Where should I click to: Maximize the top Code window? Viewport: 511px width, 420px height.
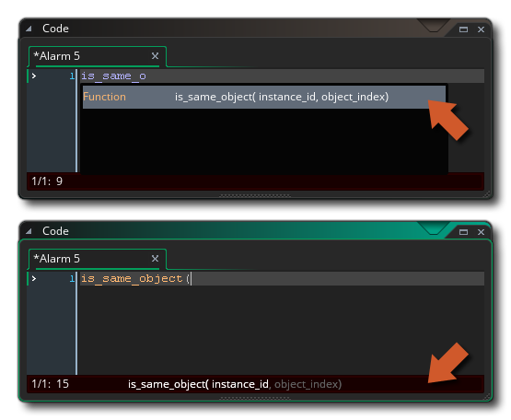463,29
